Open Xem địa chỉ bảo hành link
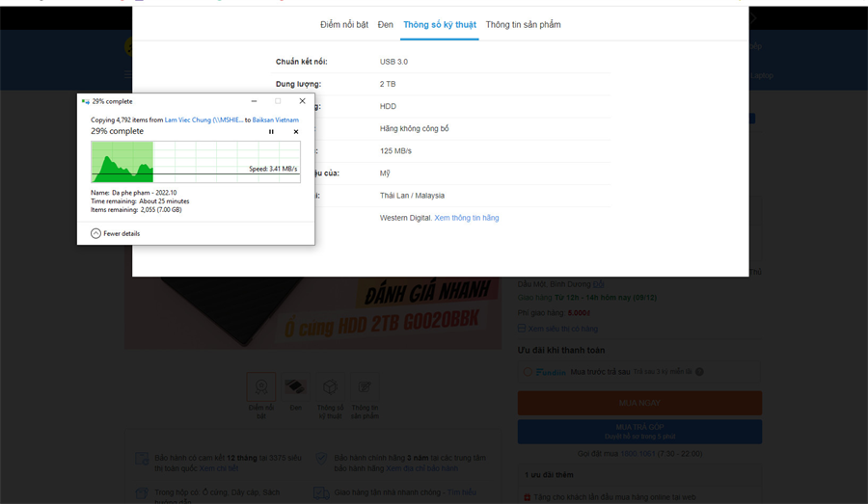This screenshot has width=868, height=504. click(421, 468)
